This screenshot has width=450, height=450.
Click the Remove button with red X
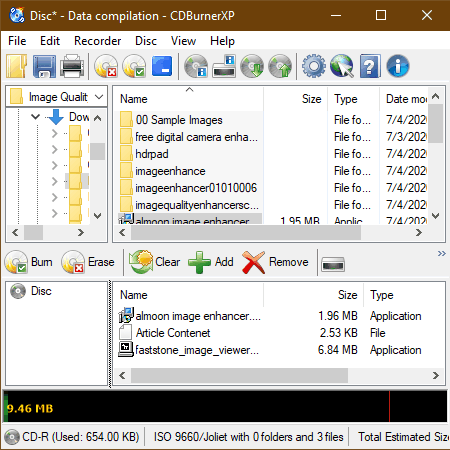coord(275,262)
